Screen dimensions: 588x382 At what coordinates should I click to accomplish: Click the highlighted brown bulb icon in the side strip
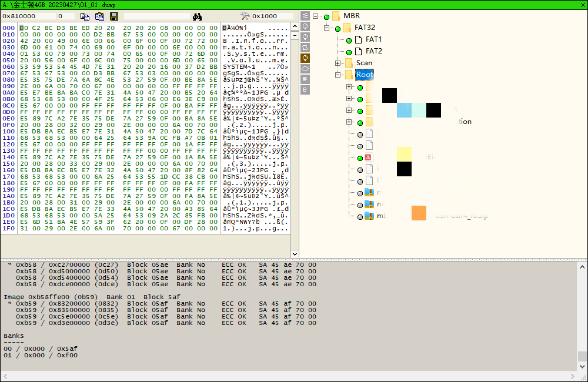[305, 58]
